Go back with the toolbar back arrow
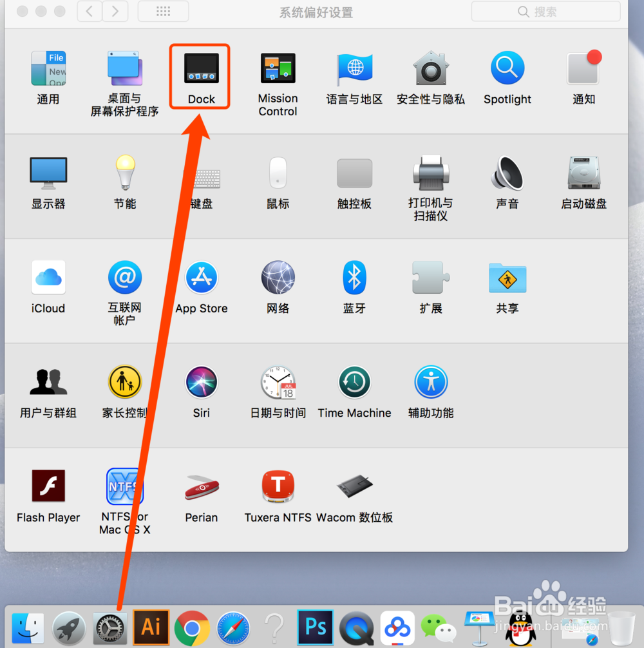Screen dimensions: 644x648 tap(90, 11)
